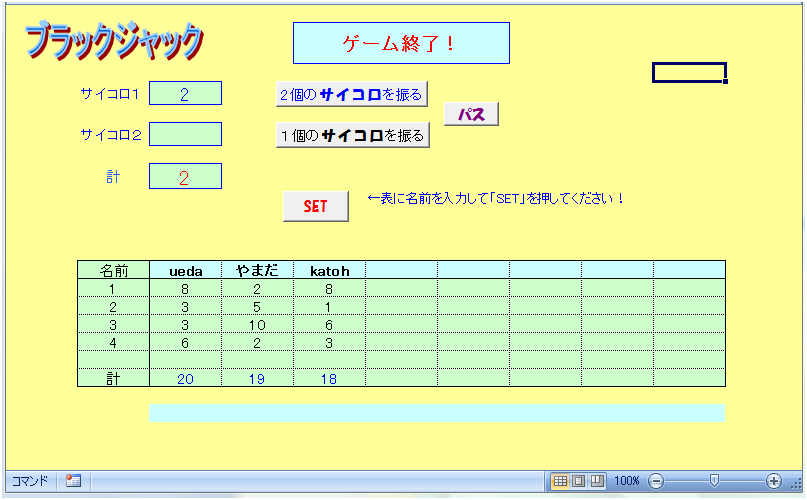The height and width of the screenshot is (500, 807).
Task: Select ueda's total 20
Action: pyautogui.click(x=185, y=377)
